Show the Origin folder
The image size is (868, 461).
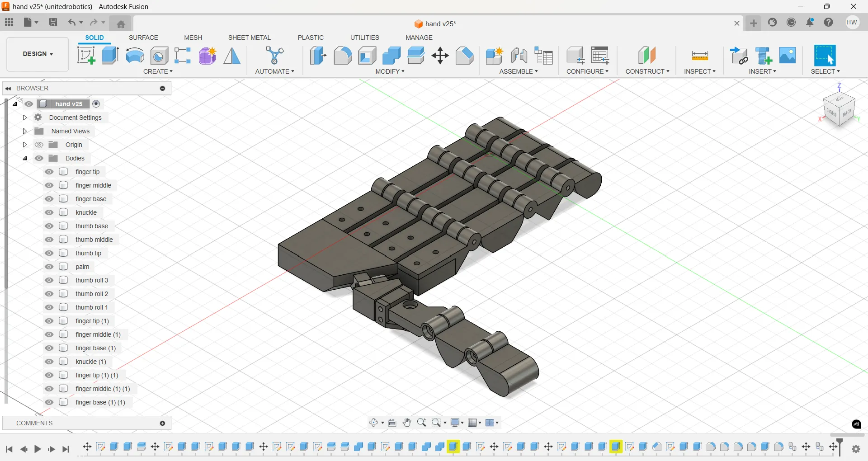(39, 145)
